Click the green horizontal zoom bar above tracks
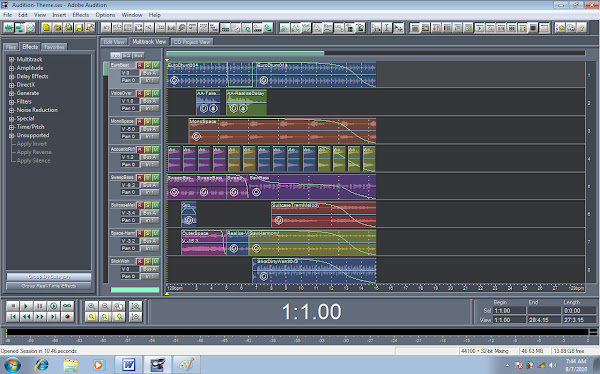The image size is (600, 374). [x=245, y=53]
